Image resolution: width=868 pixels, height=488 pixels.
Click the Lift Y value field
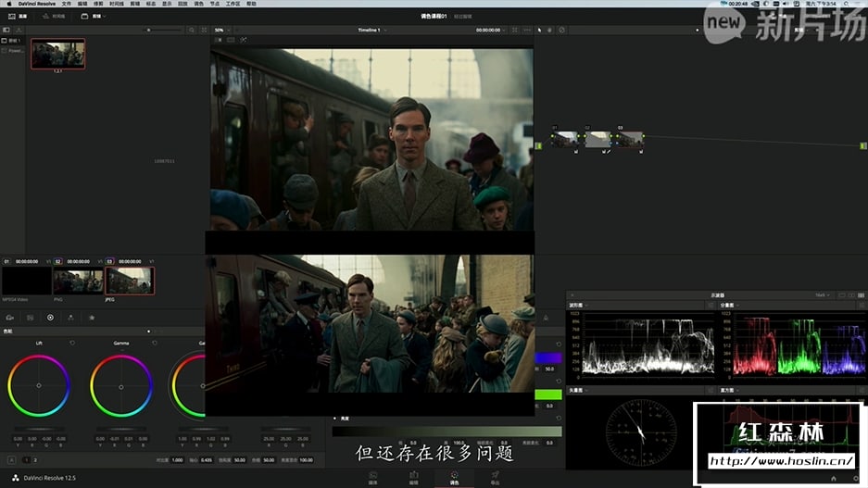(x=18, y=439)
